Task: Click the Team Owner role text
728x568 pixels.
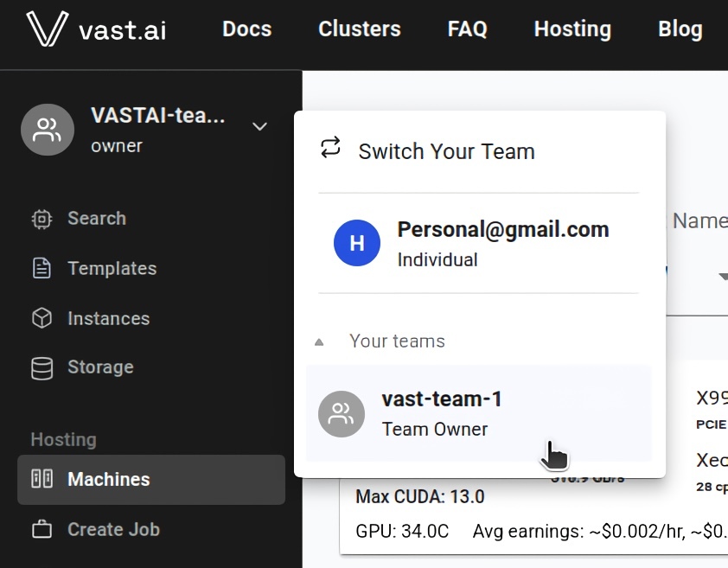Action: pos(435,429)
